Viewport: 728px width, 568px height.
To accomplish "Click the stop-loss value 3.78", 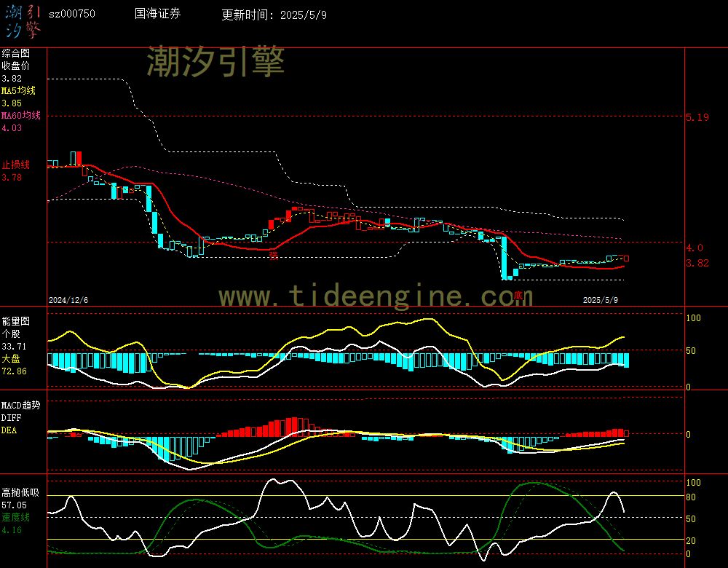I will point(12,178).
